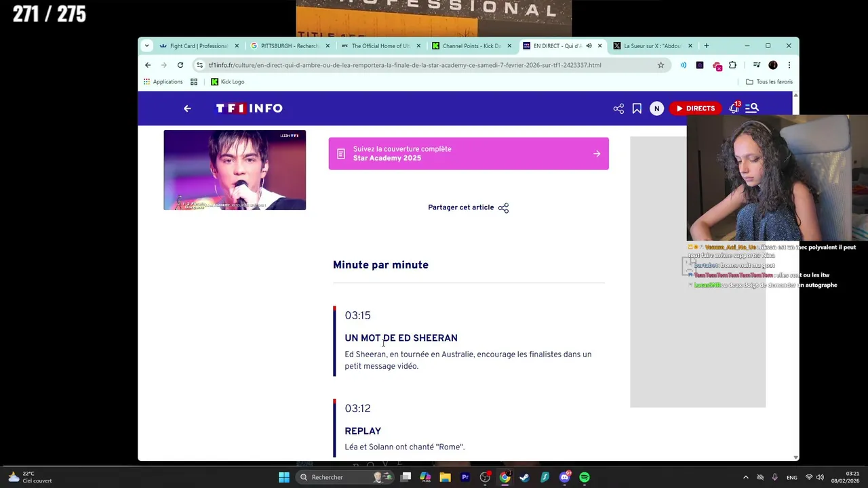This screenshot has width=868, height=488.
Task: Open the tab search dropdown arrow
Action: click(146, 46)
